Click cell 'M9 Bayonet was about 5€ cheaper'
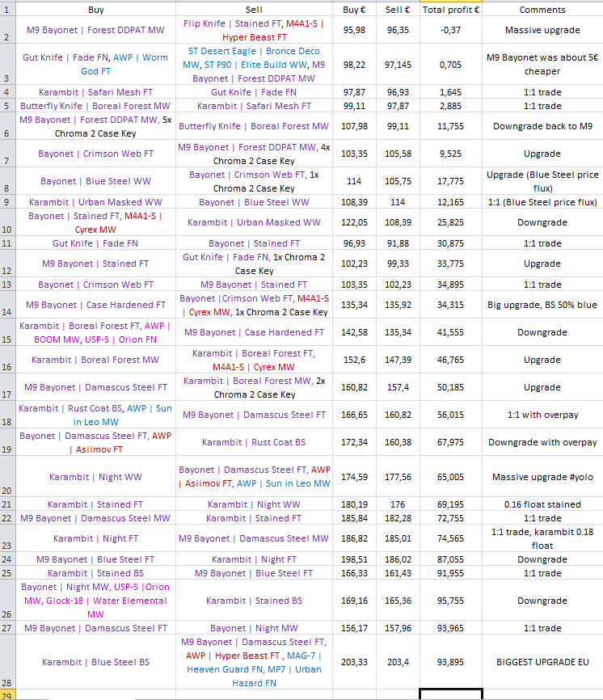 coord(542,65)
